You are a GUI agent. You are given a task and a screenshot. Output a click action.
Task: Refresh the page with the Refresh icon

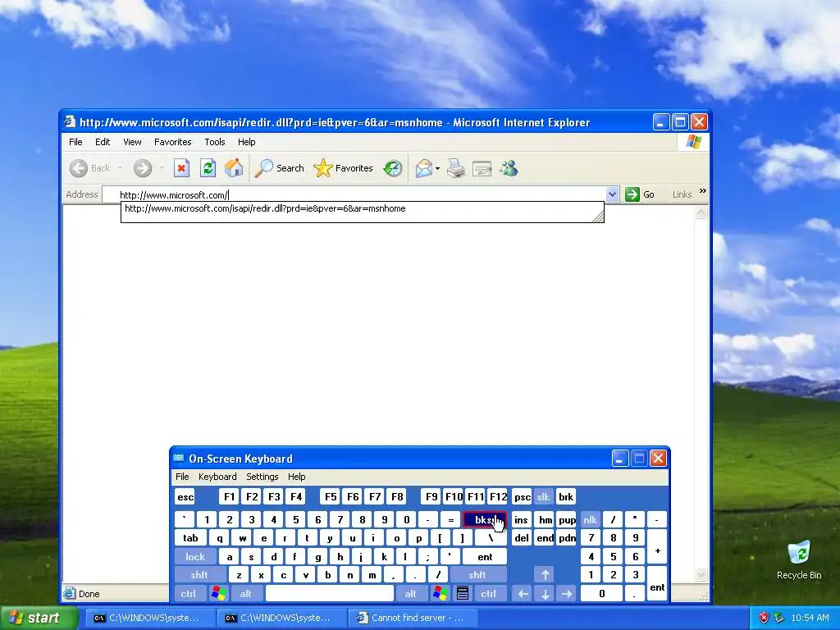point(208,168)
